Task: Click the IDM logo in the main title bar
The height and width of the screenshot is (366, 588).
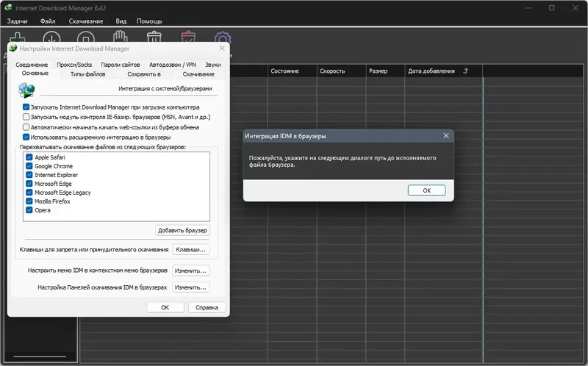Action: [x=8, y=7]
